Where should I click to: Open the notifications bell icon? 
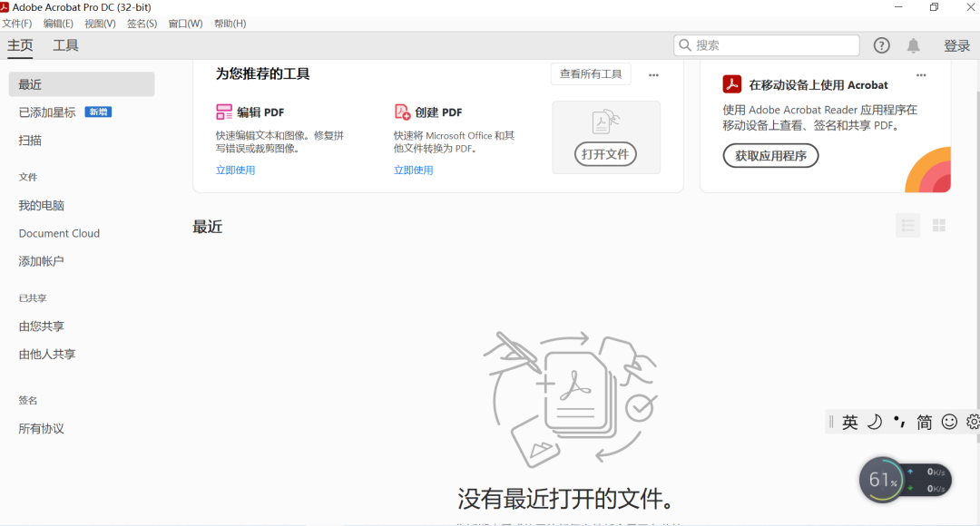(x=913, y=45)
